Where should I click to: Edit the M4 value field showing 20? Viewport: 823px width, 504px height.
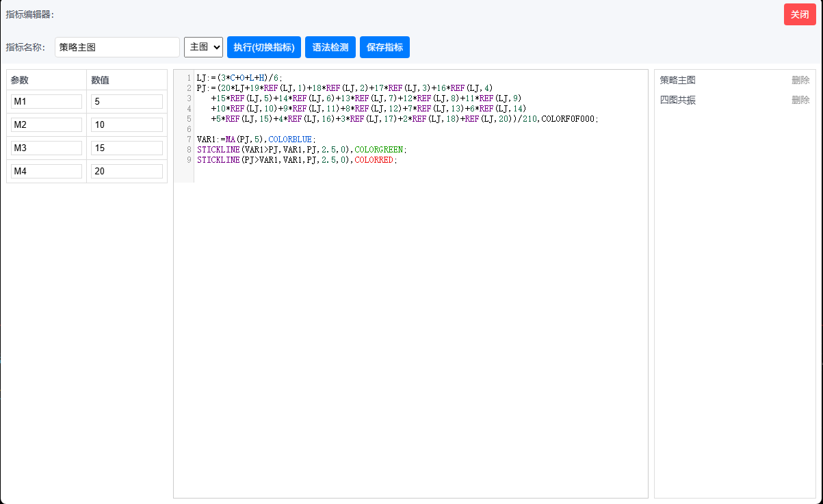(127, 171)
